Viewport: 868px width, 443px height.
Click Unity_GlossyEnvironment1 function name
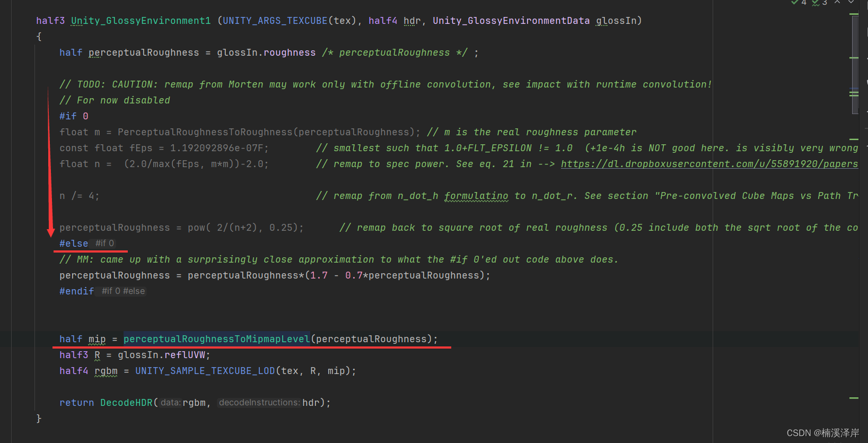[x=141, y=21]
